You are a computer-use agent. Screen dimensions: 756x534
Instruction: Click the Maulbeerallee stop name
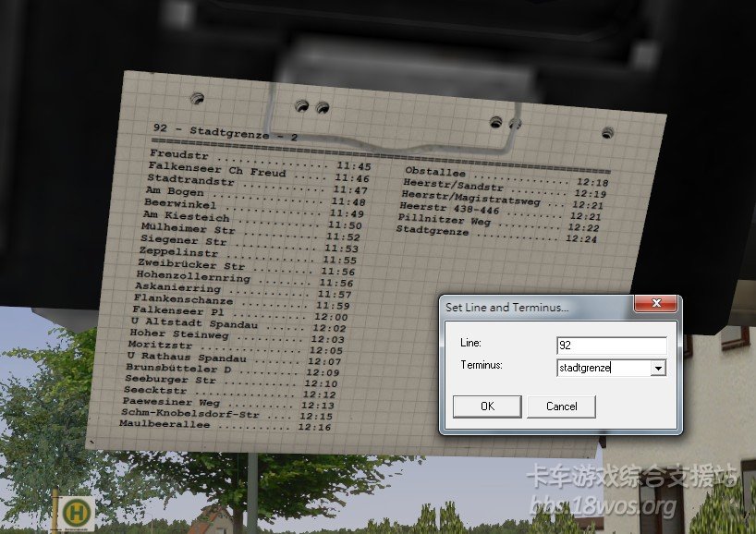coord(165,424)
